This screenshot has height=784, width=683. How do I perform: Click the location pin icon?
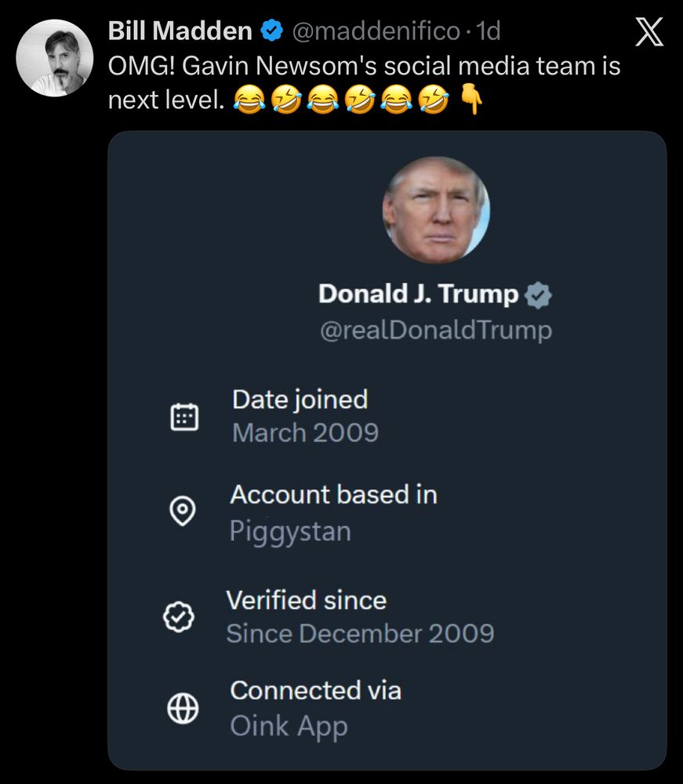(x=183, y=512)
